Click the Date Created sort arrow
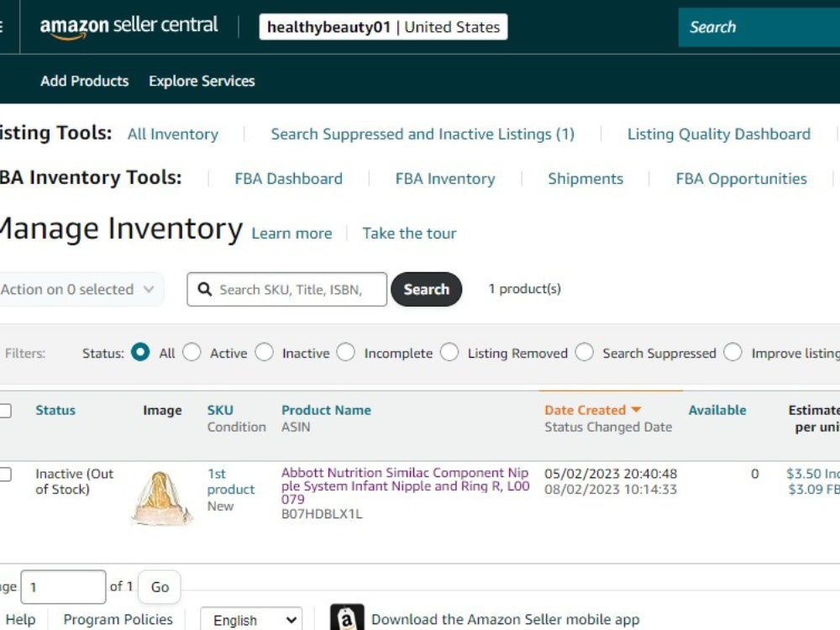840x630 pixels. pyautogui.click(x=636, y=410)
